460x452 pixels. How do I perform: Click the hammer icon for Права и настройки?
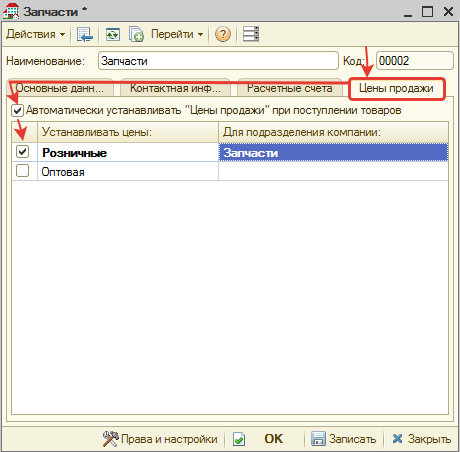tap(110, 439)
